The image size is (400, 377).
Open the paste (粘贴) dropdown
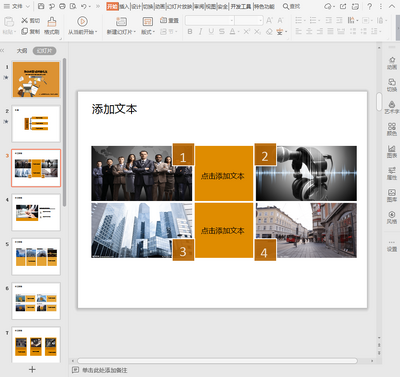point(15,32)
